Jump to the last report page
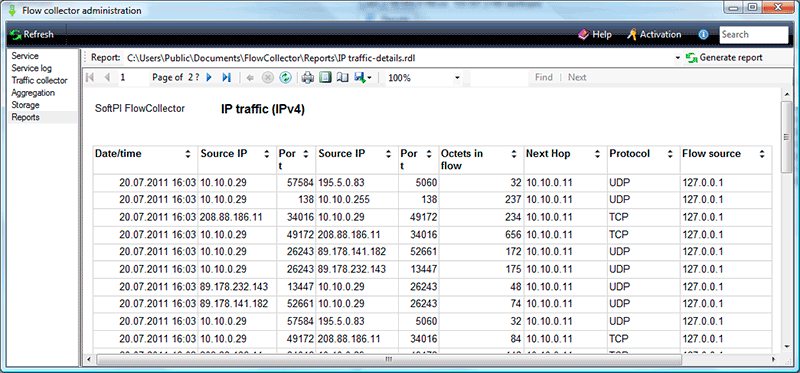This screenshot has width=800, height=373. pos(227,78)
